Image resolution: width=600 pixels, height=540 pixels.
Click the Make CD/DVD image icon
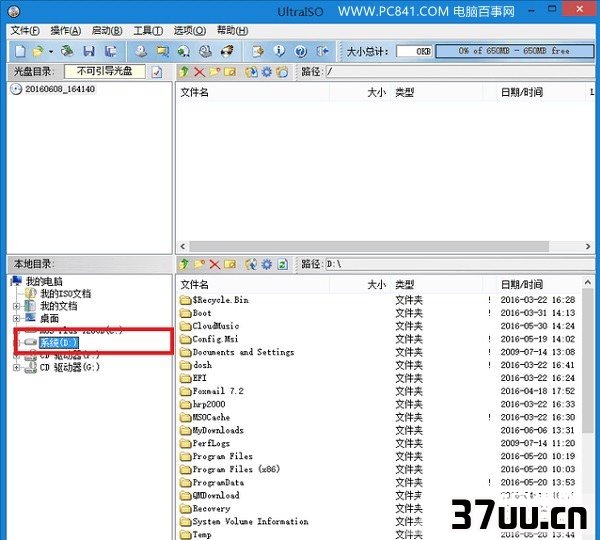coord(141,51)
